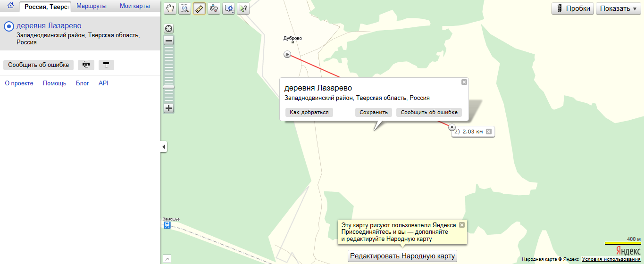
Task: Click Как добраться in balloon
Action: (x=309, y=112)
